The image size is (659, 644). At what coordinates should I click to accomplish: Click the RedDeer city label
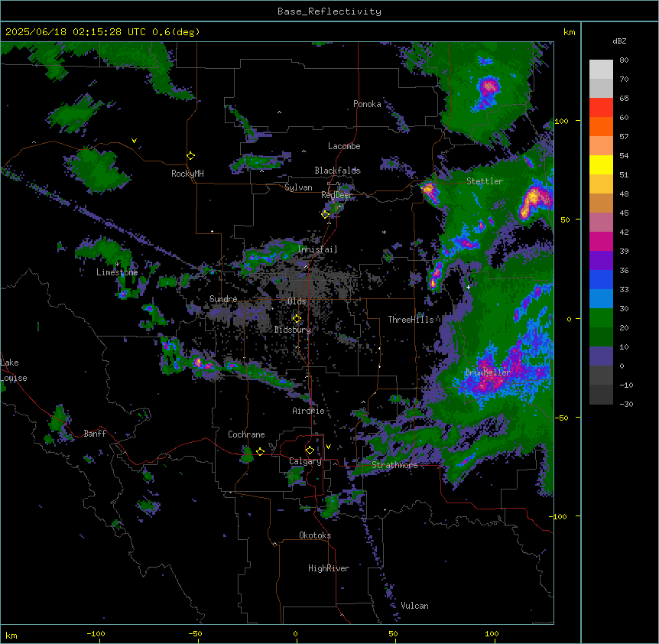coord(337,195)
